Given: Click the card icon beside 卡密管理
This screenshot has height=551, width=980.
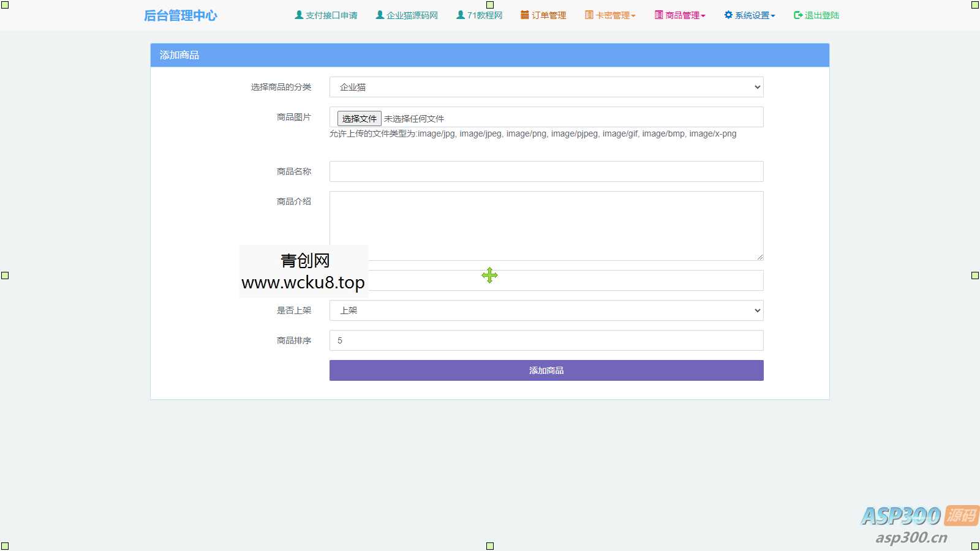Looking at the screenshot, I should (x=589, y=15).
